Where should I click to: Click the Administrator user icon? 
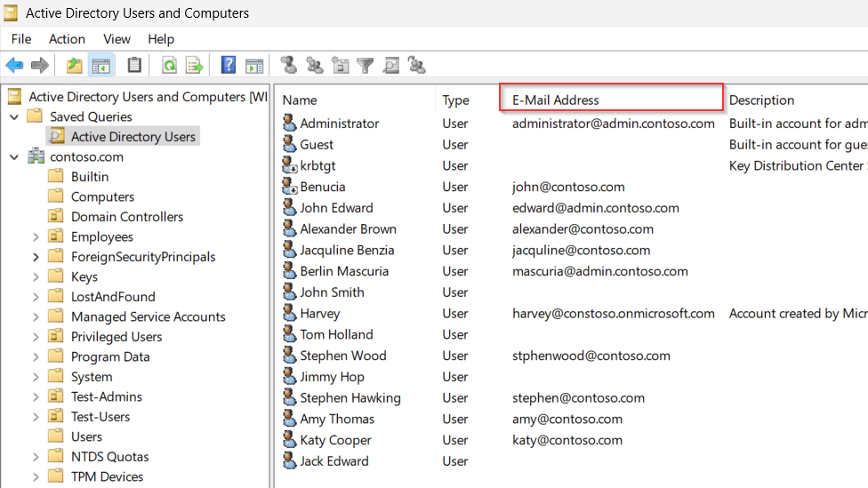click(290, 123)
